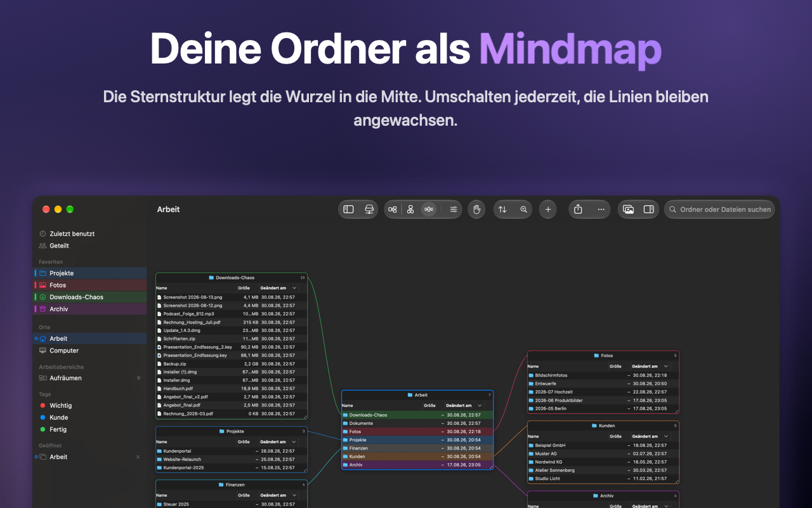Image resolution: width=812 pixels, height=508 pixels.
Task: Select 'Dokumente' row in central Arbeit panel
Action: [x=417, y=423]
